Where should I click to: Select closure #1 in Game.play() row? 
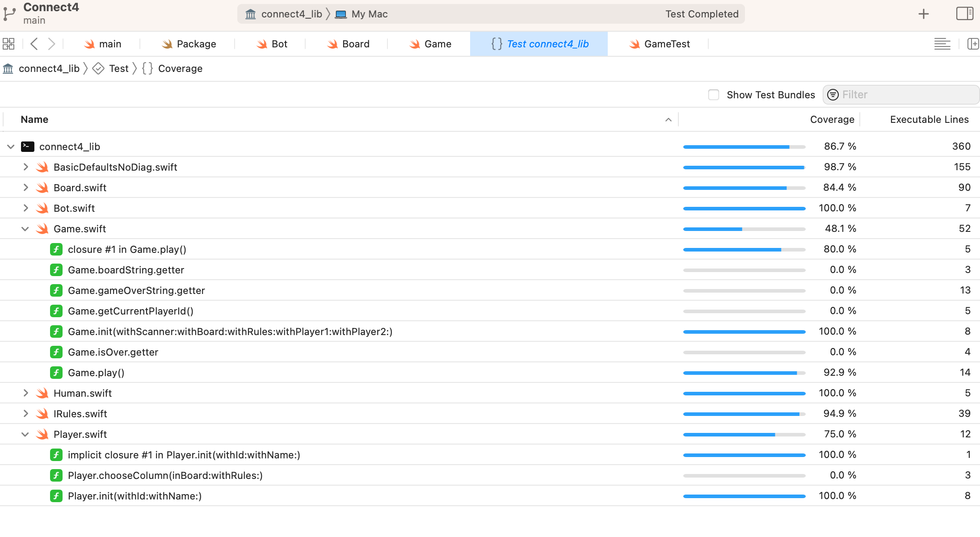click(490, 249)
